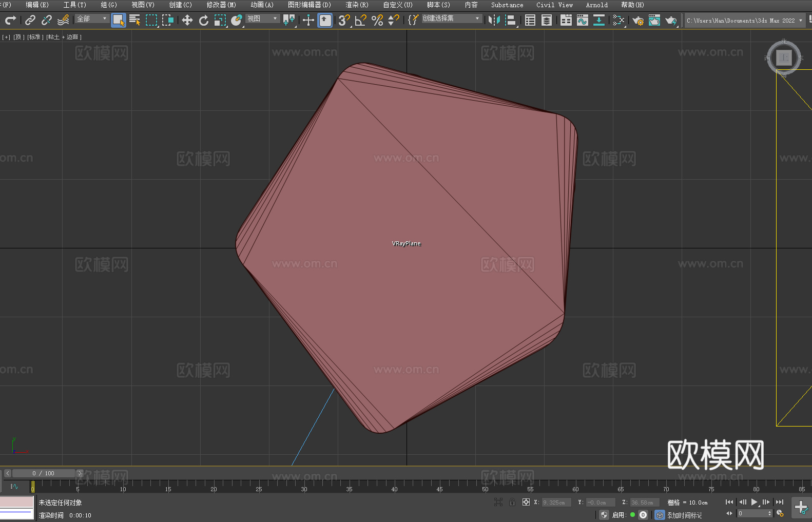The height and width of the screenshot is (522, 812).
Task: Click the Select and Place tool
Action: click(237, 20)
